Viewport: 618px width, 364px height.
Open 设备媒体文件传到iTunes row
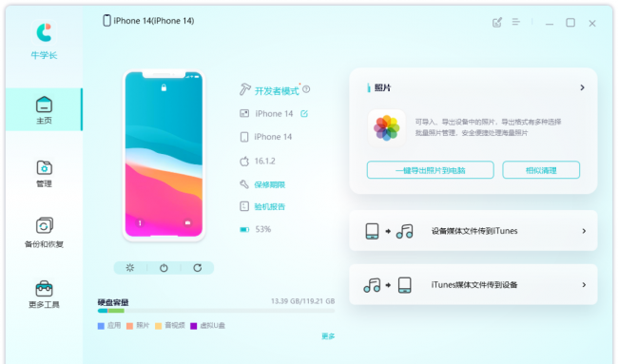(473, 231)
